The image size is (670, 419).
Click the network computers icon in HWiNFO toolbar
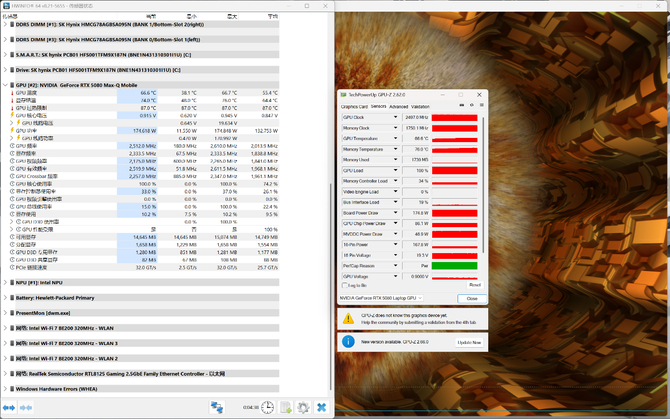click(216, 407)
